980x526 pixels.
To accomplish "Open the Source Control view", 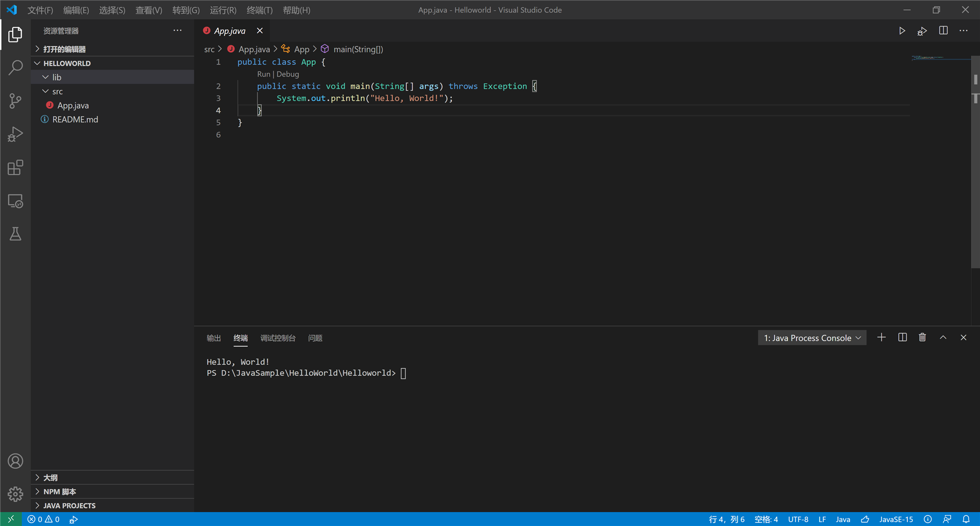I will point(15,101).
